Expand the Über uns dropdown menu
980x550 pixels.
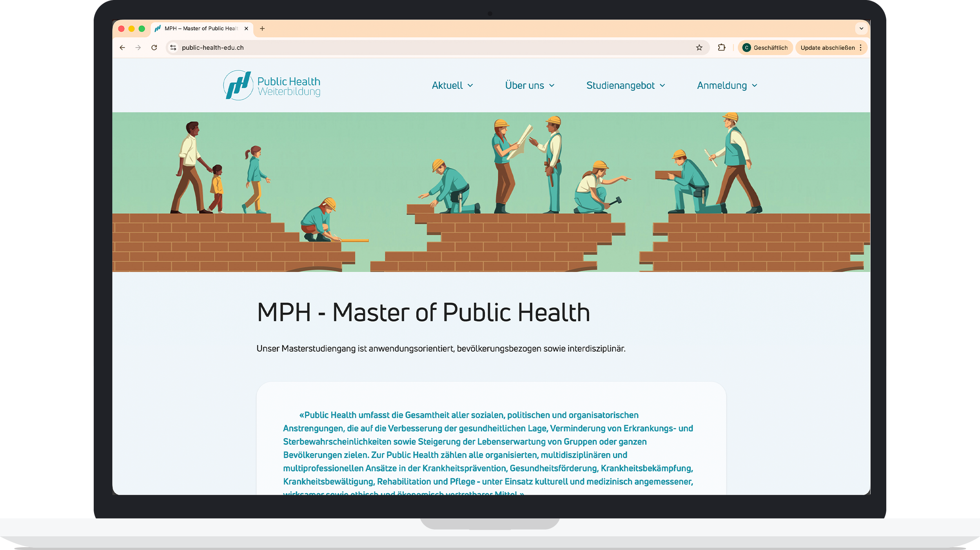click(x=529, y=85)
